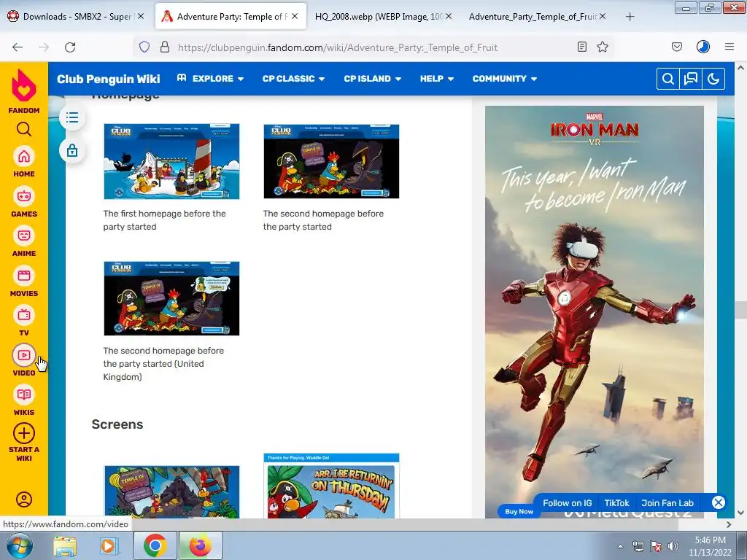Open Firefox hamburger menu
This screenshot has width=747, height=560.
pyautogui.click(x=729, y=47)
